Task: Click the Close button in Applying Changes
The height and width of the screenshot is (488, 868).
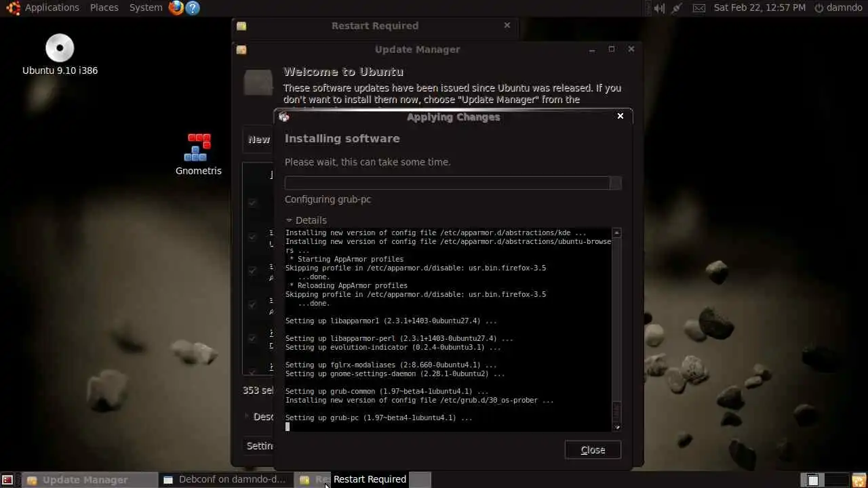Action: (x=593, y=450)
